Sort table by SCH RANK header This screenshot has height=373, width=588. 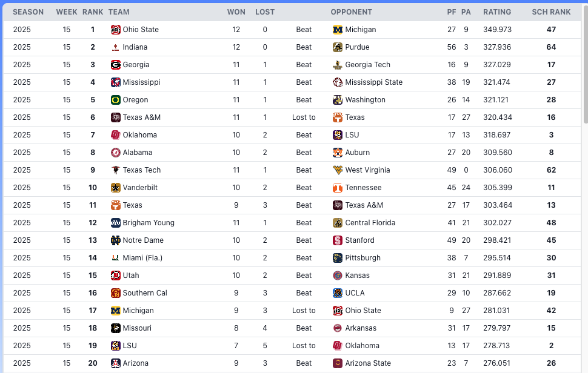pos(551,12)
